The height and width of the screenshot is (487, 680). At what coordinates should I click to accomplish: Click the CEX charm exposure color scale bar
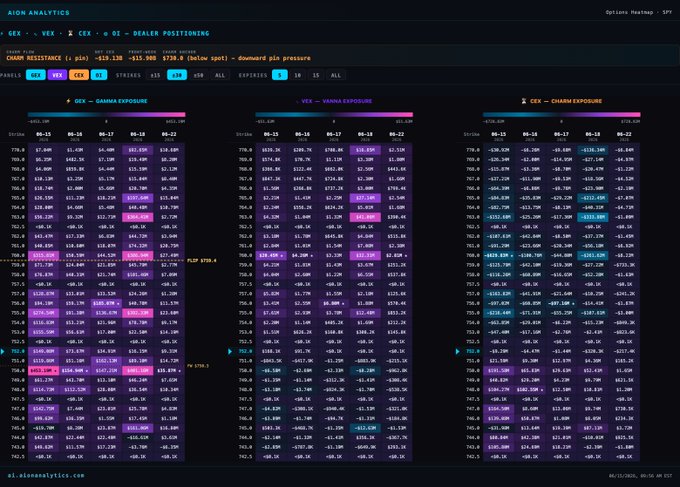point(562,115)
